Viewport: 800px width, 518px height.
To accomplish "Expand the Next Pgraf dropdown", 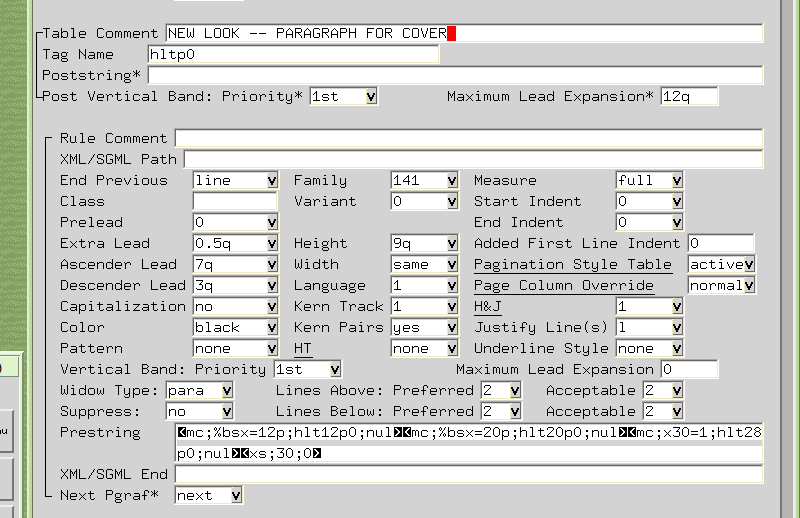I will 208,495.
